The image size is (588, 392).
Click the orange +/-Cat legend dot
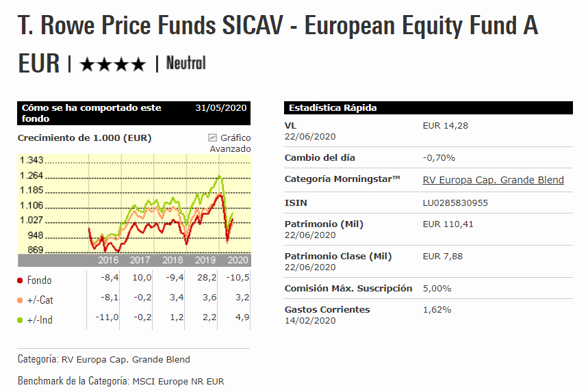21,300
